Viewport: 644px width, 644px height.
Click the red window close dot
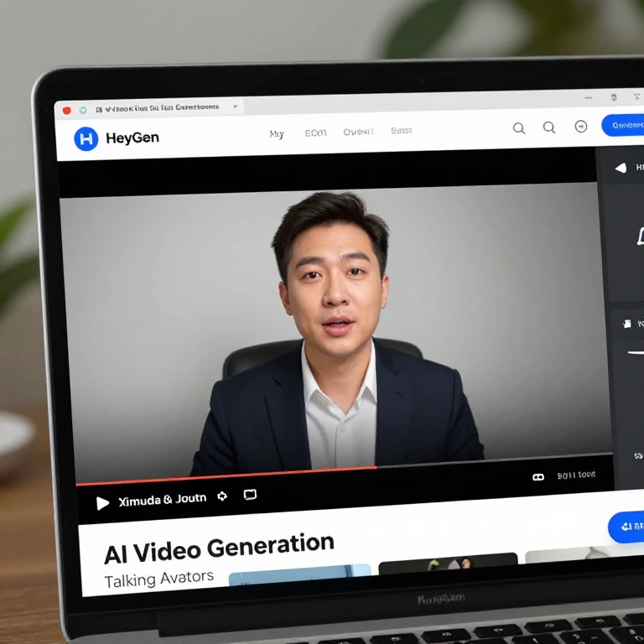(66, 111)
